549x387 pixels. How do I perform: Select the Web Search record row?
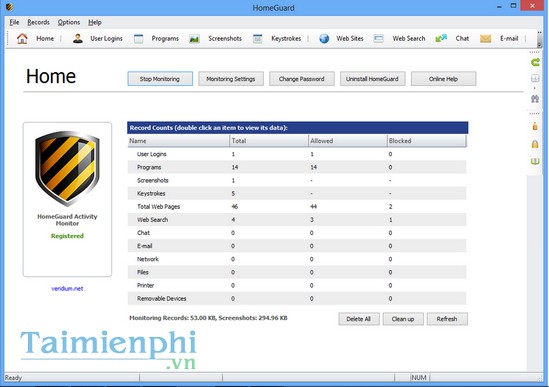(297, 220)
